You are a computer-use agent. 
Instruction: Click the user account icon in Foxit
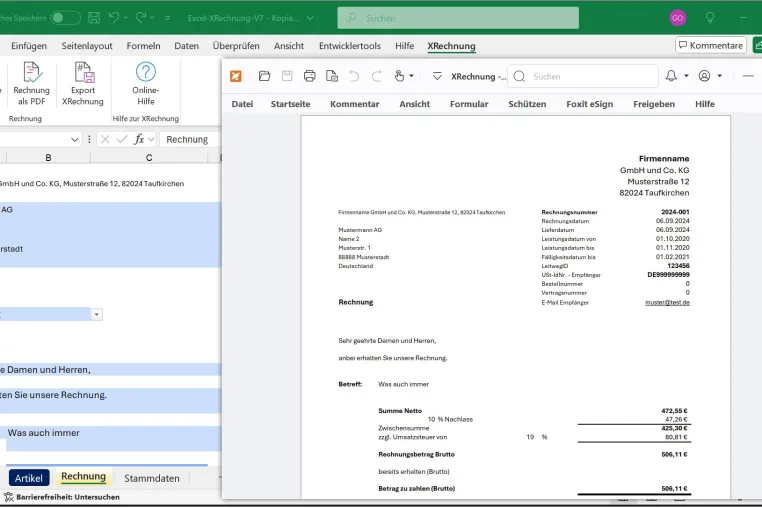point(704,76)
